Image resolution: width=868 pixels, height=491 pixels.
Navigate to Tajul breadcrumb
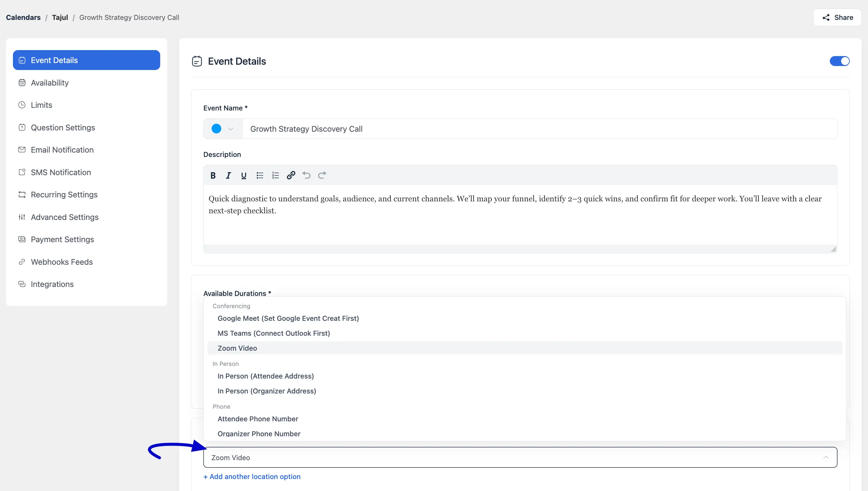[x=60, y=18]
